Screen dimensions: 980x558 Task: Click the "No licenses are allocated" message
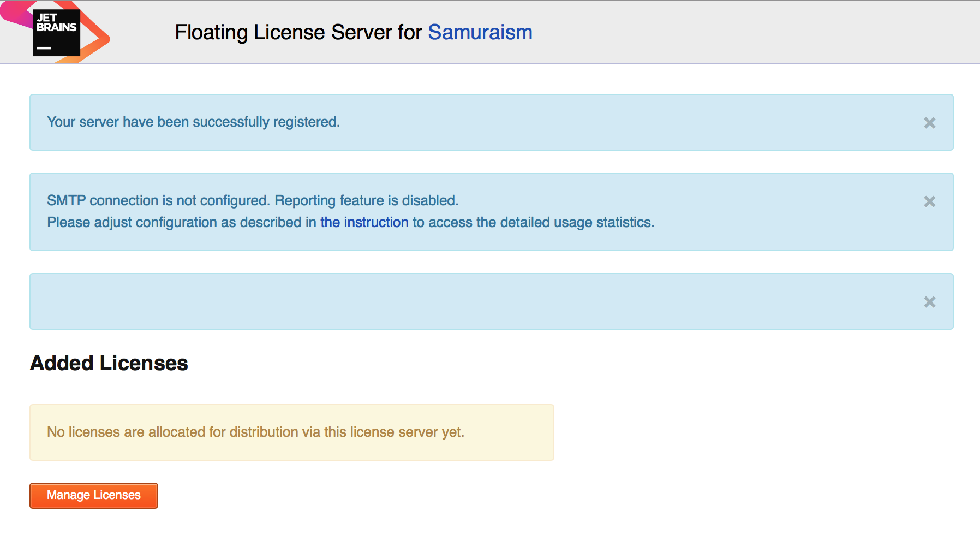[255, 432]
